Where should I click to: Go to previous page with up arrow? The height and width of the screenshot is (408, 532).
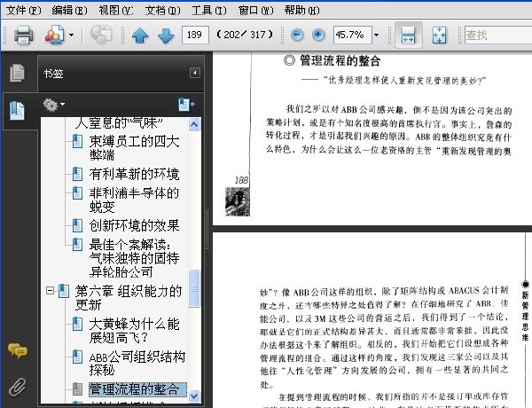click(140, 35)
